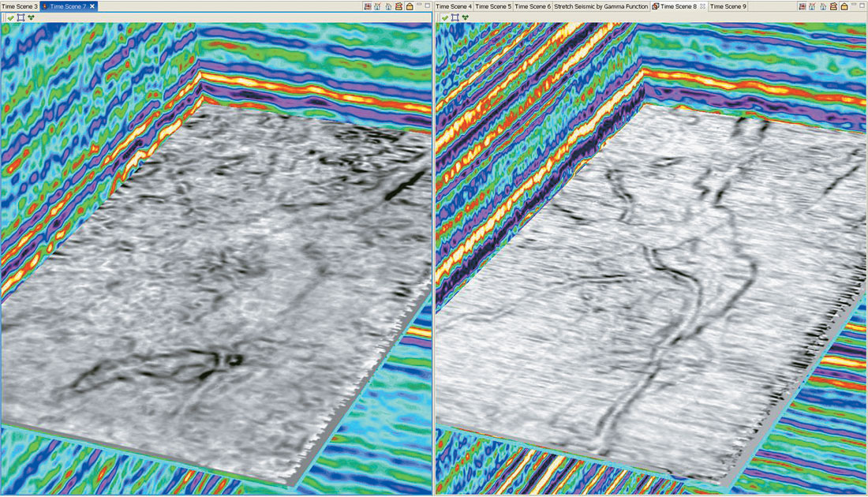Image resolution: width=868 pixels, height=497 pixels.
Task: Maximize the left Time Scene 7 panel
Action: (x=428, y=5)
